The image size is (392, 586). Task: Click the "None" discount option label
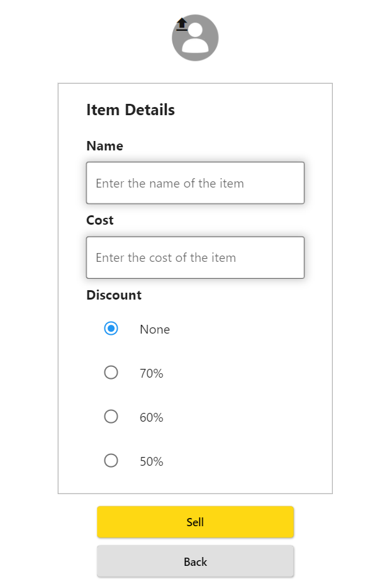(155, 329)
